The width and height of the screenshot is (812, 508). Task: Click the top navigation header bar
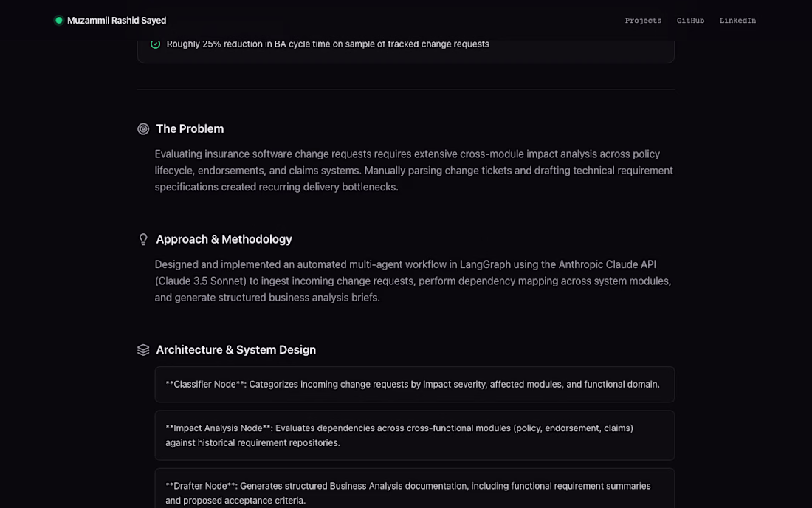pyautogui.click(x=406, y=20)
